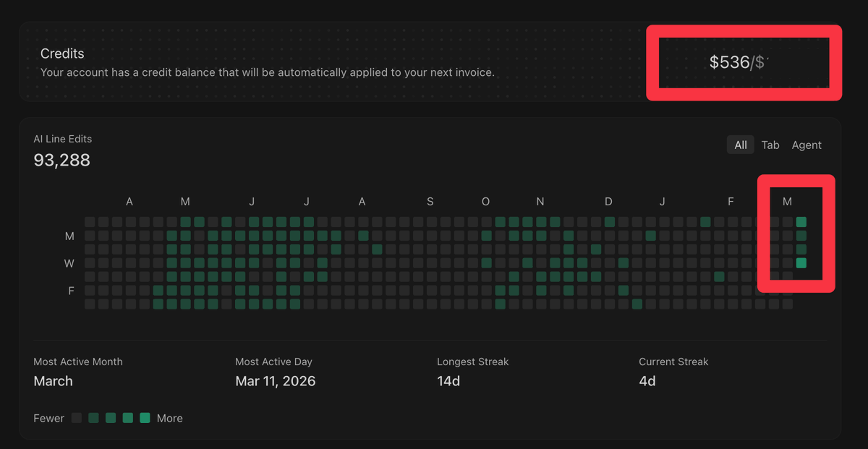Click the 4d current streak value
Viewport: 868px width, 449px height.
coord(647,381)
